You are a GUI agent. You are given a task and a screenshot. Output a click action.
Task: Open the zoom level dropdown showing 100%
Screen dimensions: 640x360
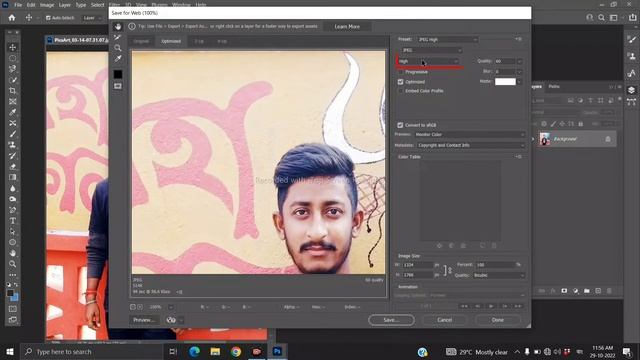click(171, 307)
